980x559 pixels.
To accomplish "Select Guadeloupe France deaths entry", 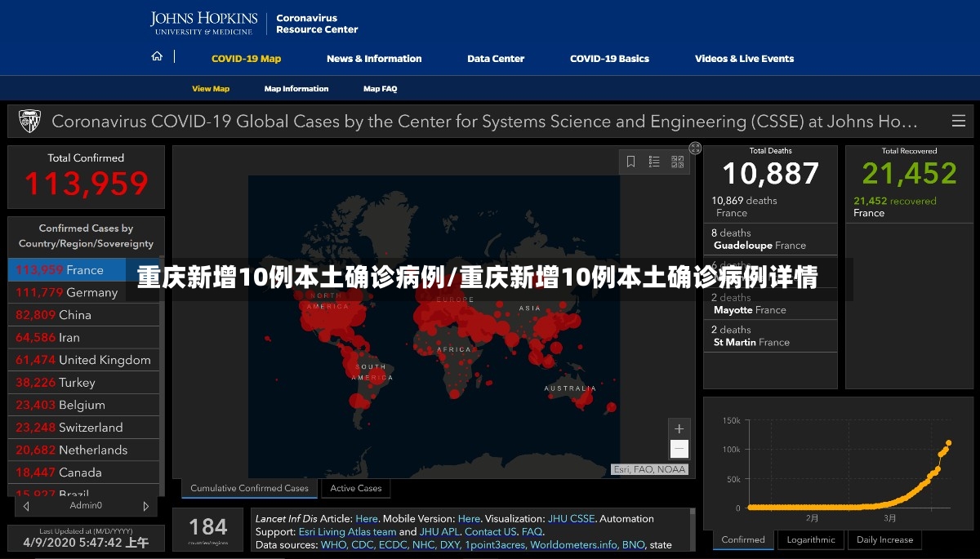I will click(x=770, y=239).
